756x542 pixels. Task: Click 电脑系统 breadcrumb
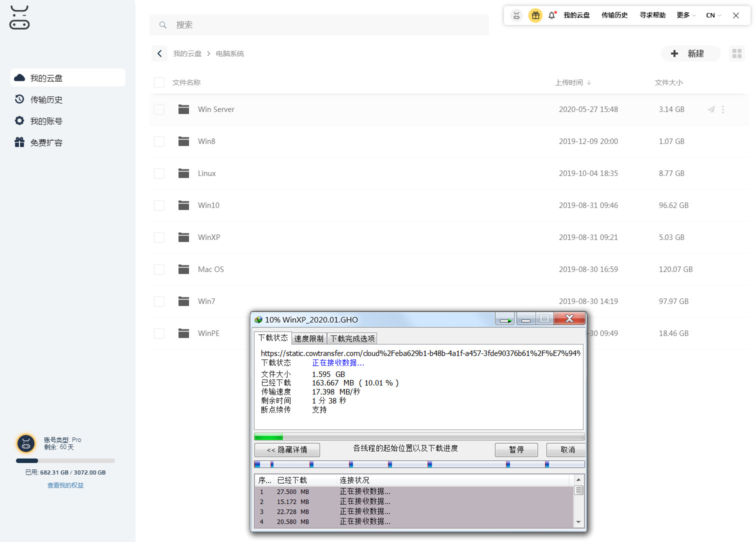pos(230,53)
